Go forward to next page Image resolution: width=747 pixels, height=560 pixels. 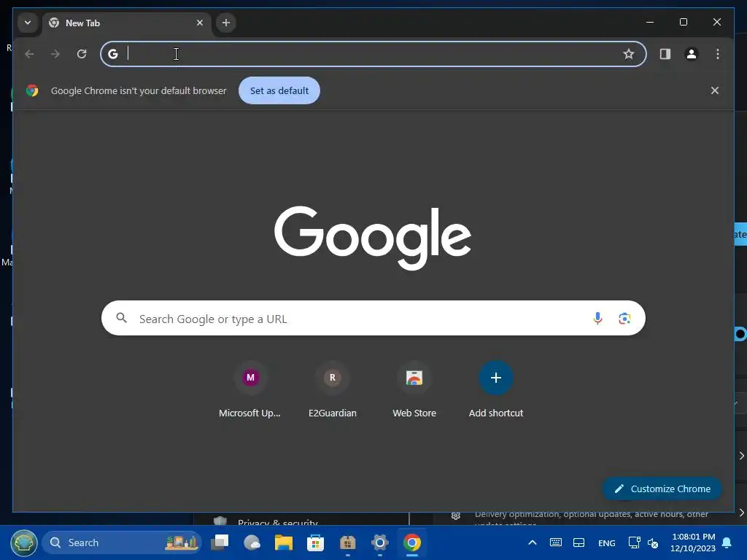pyautogui.click(x=55, y=54)
